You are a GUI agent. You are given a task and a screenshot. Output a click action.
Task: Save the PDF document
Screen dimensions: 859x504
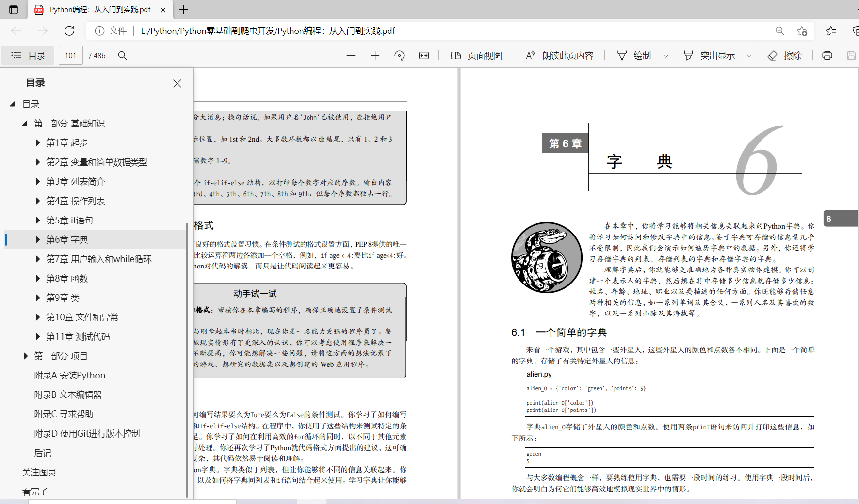(x=851, y=56)
